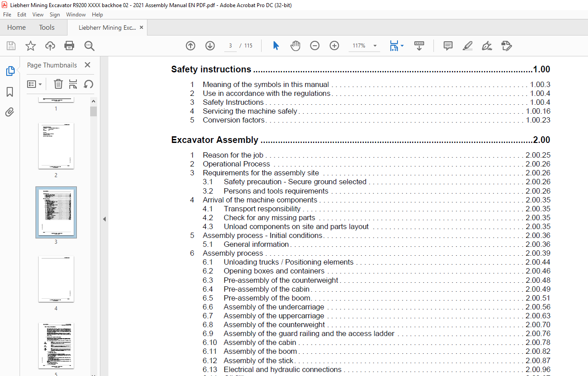The image size is (588, 376).
Task: Click the print pages thumbnail icon
Action: (73, 84)
